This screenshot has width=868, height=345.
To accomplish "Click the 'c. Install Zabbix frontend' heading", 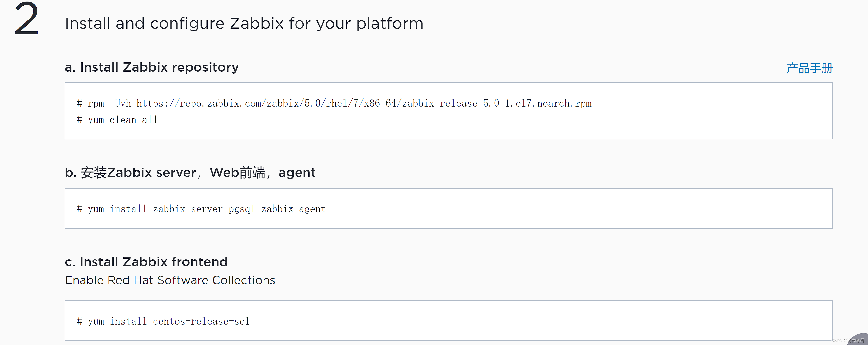I will 146,262.
